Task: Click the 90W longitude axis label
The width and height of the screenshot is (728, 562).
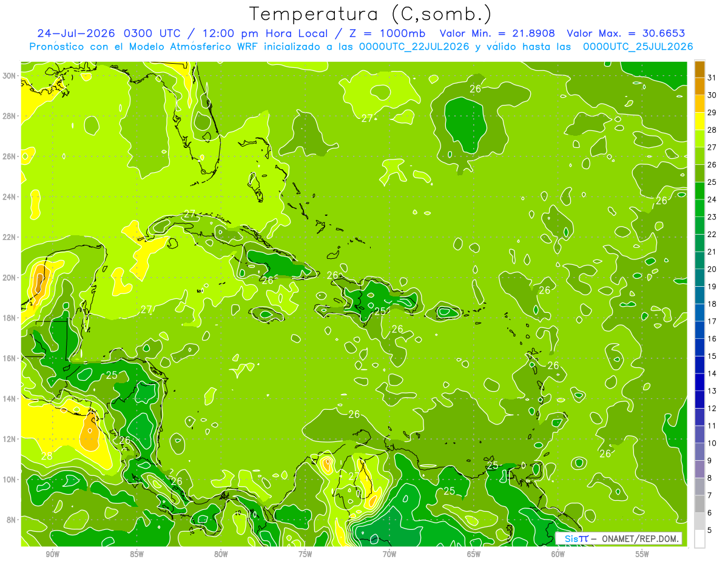Action: coord(52,555)
